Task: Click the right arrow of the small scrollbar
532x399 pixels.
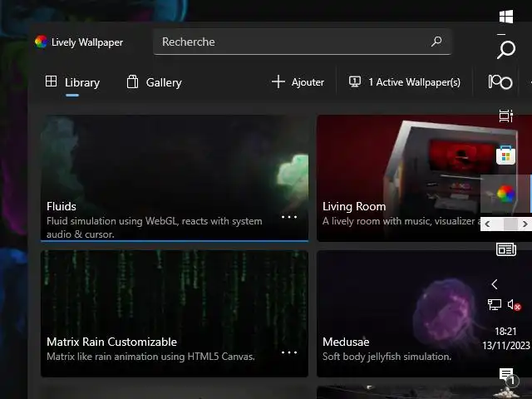Action: (x=525, y=224)
